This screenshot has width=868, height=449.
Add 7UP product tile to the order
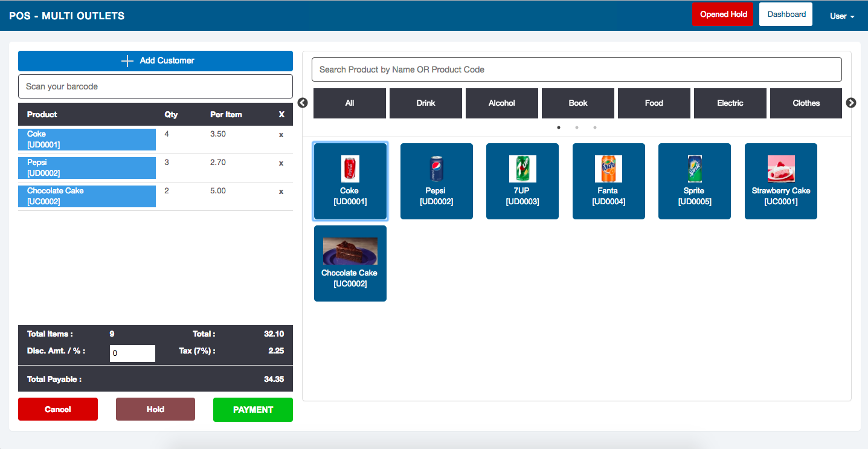(x=522, y=181)
